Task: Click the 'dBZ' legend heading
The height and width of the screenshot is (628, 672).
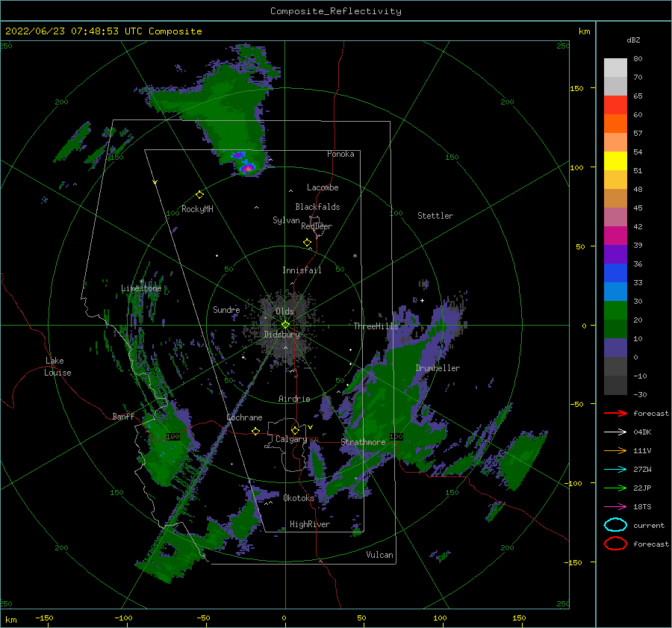Action: (633, 40)
